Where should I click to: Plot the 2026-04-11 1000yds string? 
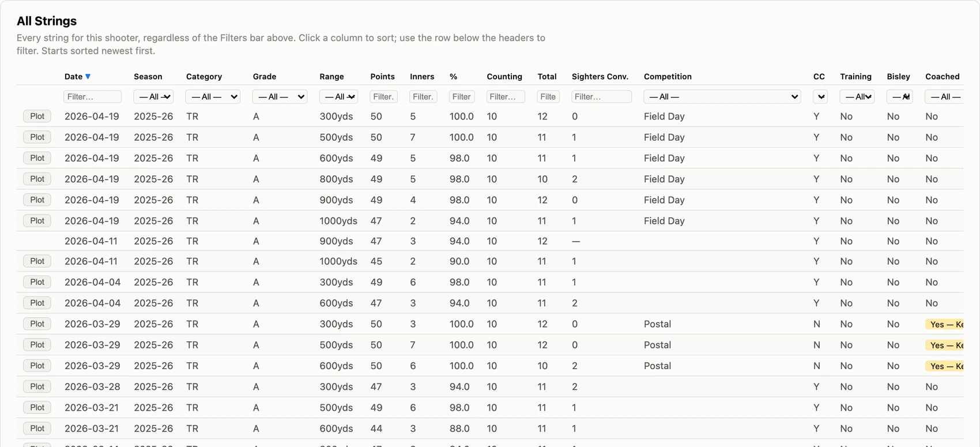37,261
